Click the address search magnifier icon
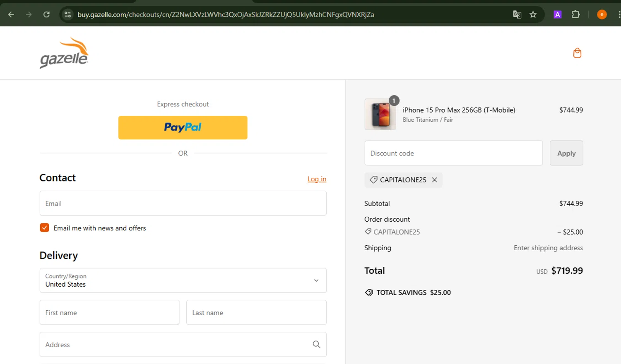Screen dimensions: 621x364 (x=316, y=344)
